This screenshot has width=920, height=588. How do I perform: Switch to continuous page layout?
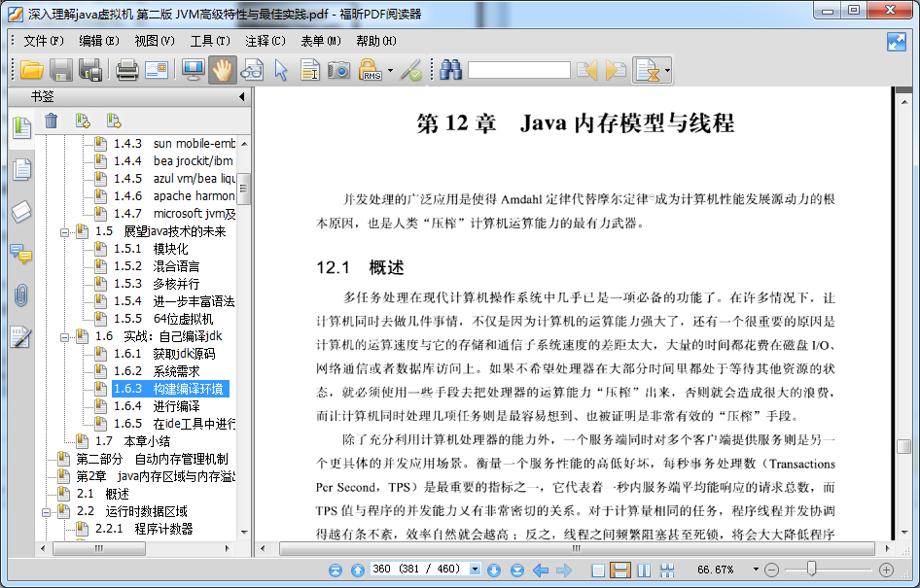(619, 570)
